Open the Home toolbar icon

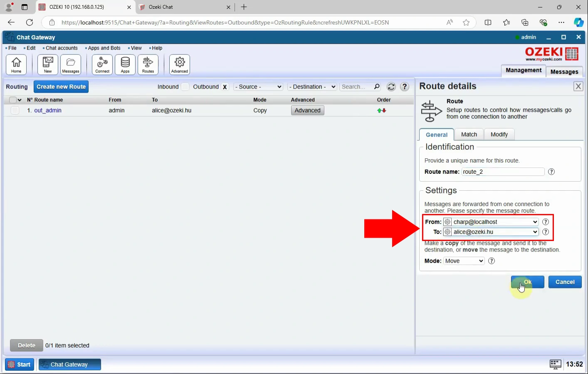point(16,65)
